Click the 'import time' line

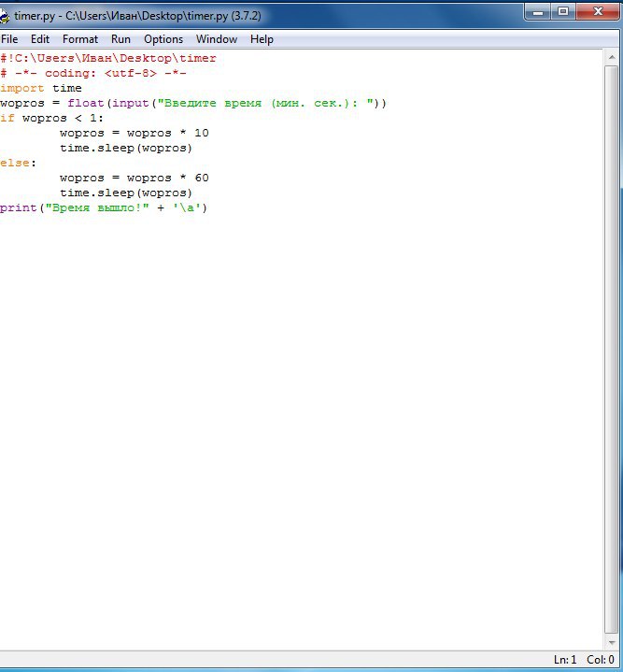pos(41,88)
